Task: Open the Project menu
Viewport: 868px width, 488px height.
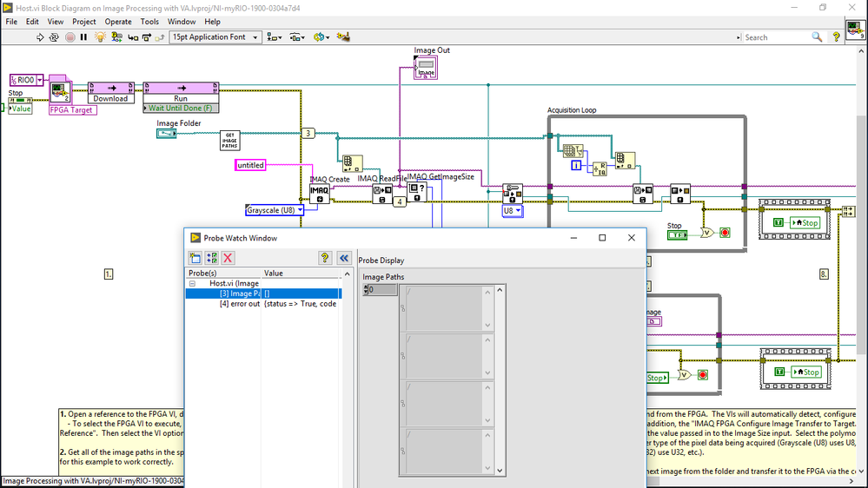Action: tap(84, 22)
